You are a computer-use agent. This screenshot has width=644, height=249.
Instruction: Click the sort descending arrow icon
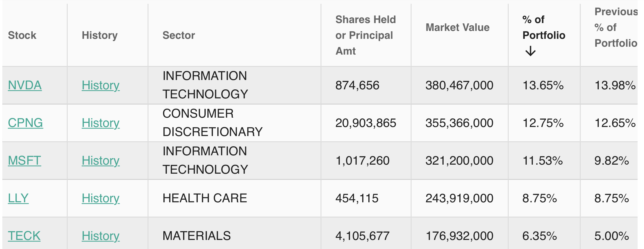(531, 51)
